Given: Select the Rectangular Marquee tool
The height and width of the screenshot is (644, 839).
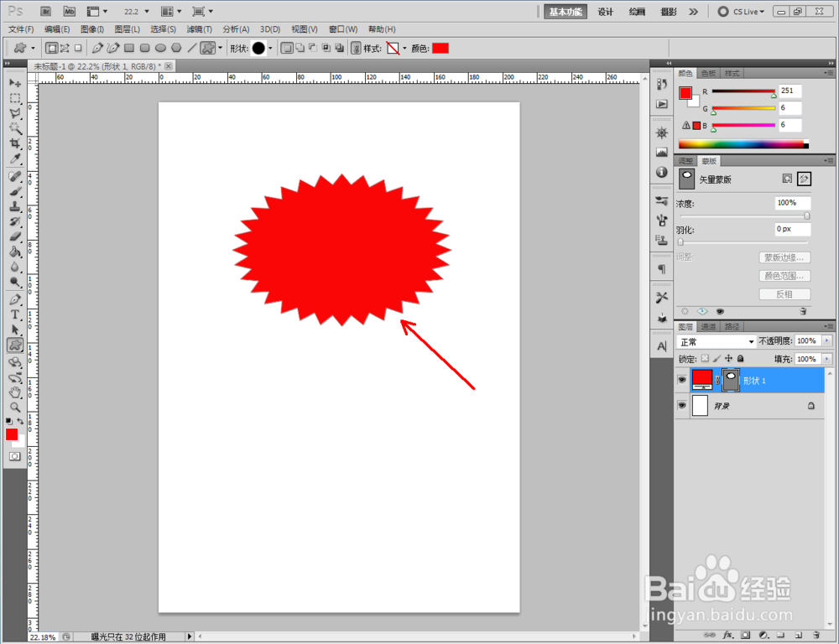Looking at the screenshot, I should [15, 98].
